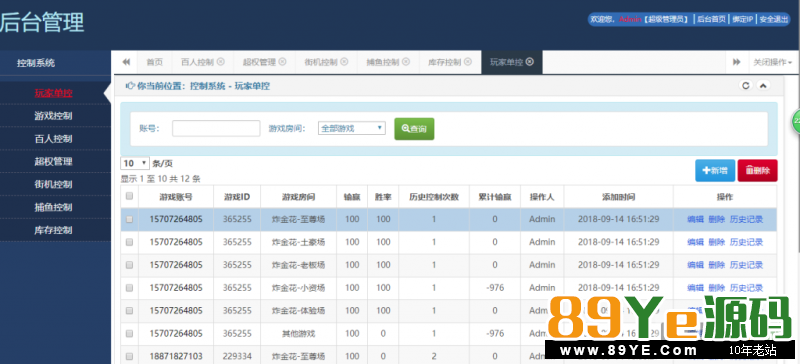Viewport: 800px width, 364px height.
Task: Close the 玩家单控 tab via its x icon
Action: pyautogui.click(x=530, y=62)
